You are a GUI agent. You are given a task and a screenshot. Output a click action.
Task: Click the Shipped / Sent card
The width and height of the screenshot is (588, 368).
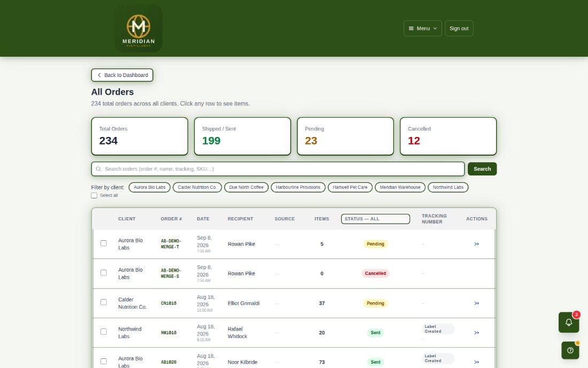click(x=243, y=136)
